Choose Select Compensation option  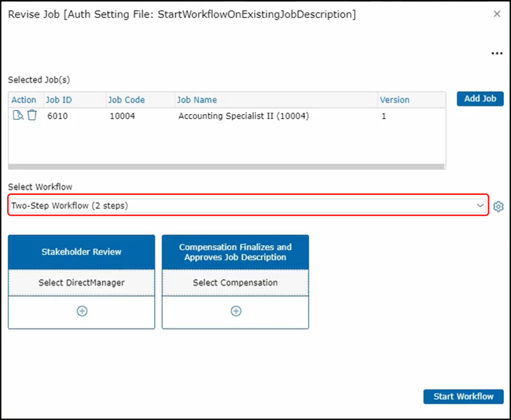click(235, 282)
